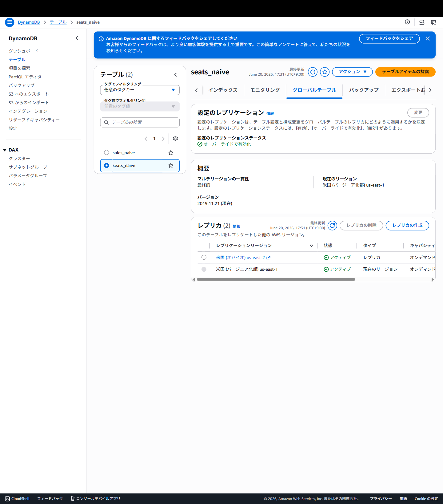The width and height of the screenshot is (443, 504).
Task: Click the replica table horizontal scrollbar
Action: pos(276,279)
